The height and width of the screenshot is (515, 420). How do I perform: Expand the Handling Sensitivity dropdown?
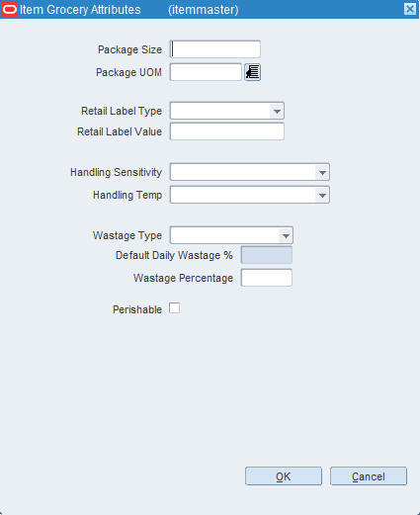pos(322,172)
